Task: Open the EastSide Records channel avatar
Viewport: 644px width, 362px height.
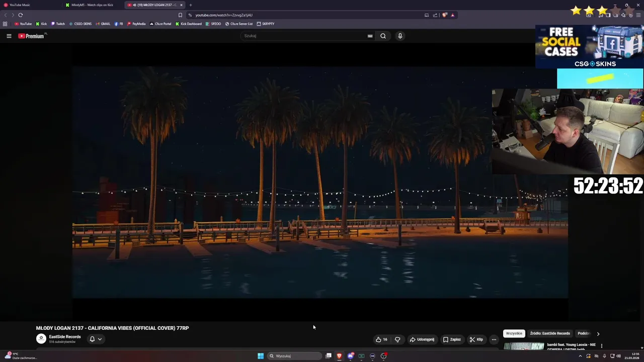Action: [x=41, y=339]
